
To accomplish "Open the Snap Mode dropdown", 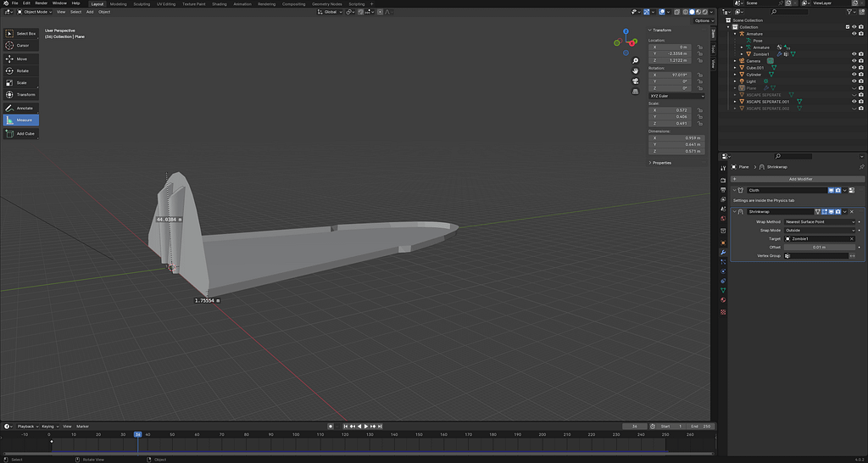I will (x=821, y=230).
